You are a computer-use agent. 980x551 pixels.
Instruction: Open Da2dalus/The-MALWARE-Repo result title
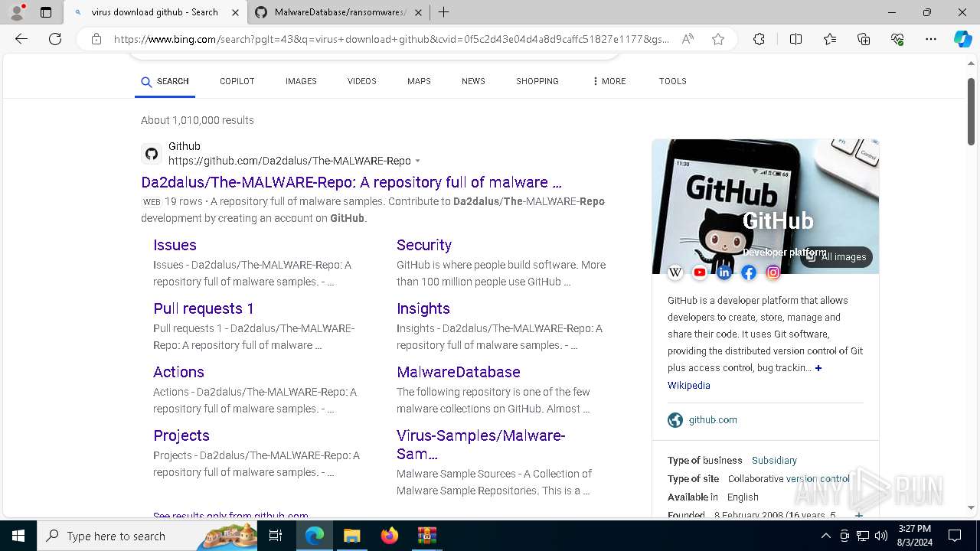click(351, 182)
